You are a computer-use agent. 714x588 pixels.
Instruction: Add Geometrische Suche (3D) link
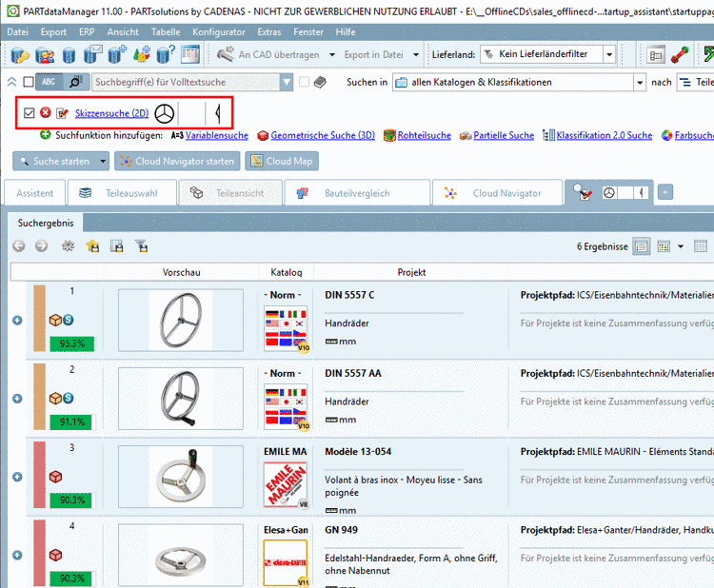point(323,135)
